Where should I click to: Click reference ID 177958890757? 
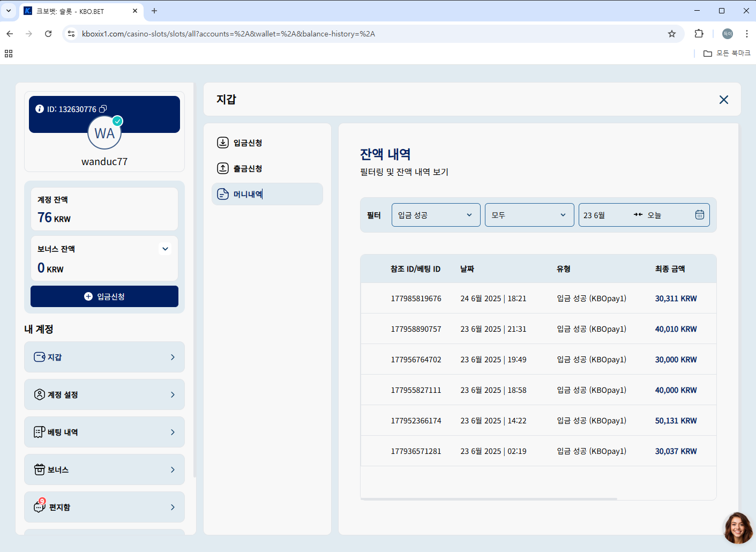coord(416,329)
